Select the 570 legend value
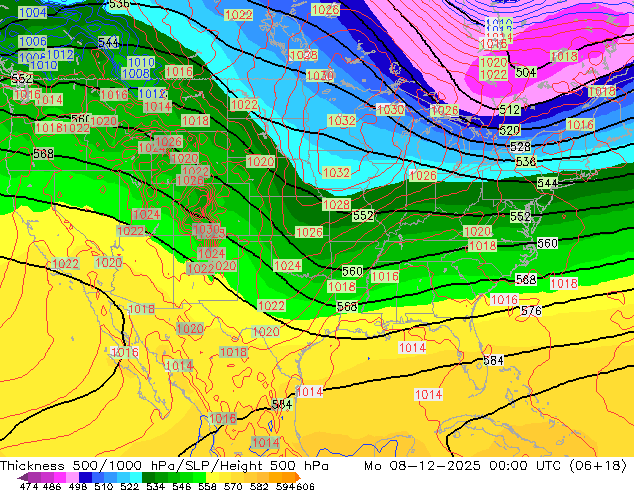Image resolution: width=634 pixels, height=490 pixels. pyautogui.click(x=233, y=486)
